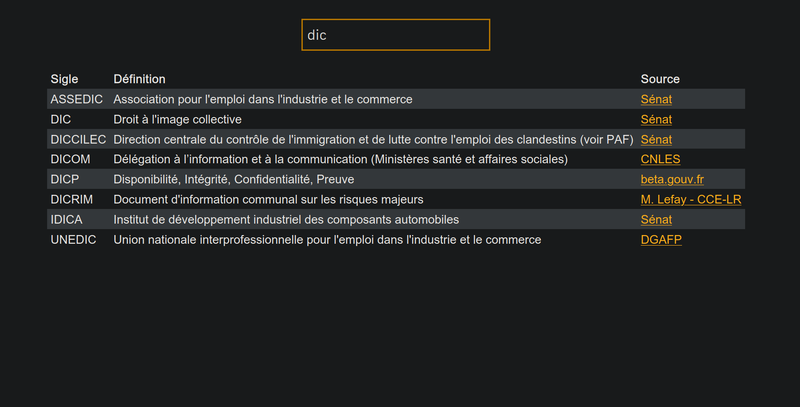Select the DICCILEC acronym cell

(78, 139)
